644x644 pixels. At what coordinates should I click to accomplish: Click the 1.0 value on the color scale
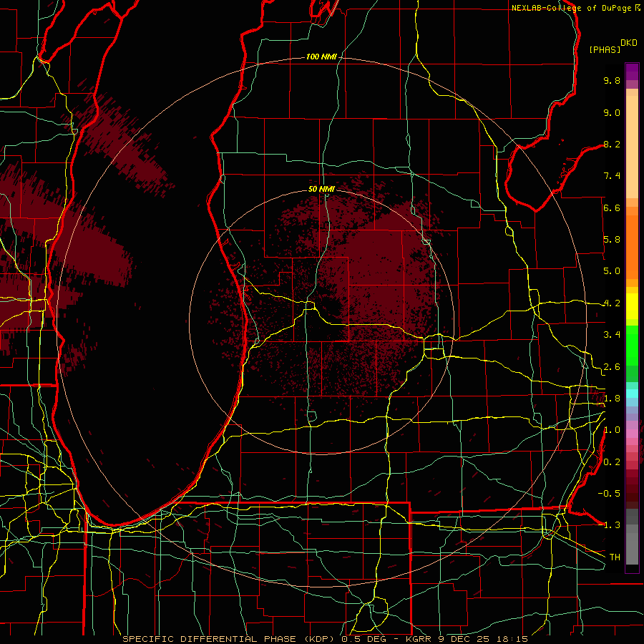tap(612, 430)
